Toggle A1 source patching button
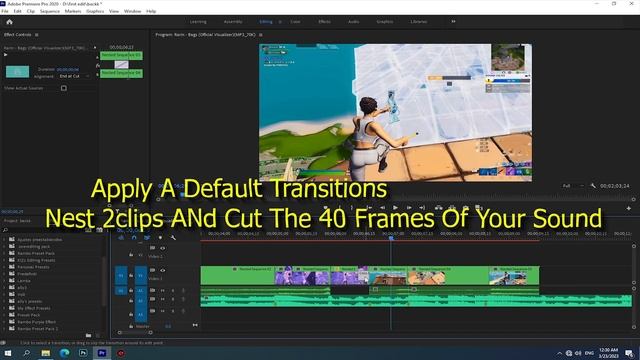Screen dimensions: 640x360 coord(121,291)
